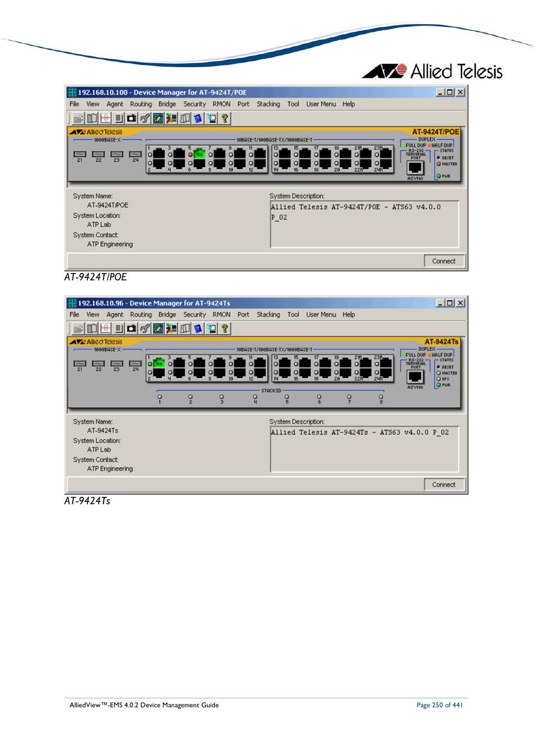
Task: Click the text list icon in AT-9424T/POE toolbar
Action: point(118,118)
